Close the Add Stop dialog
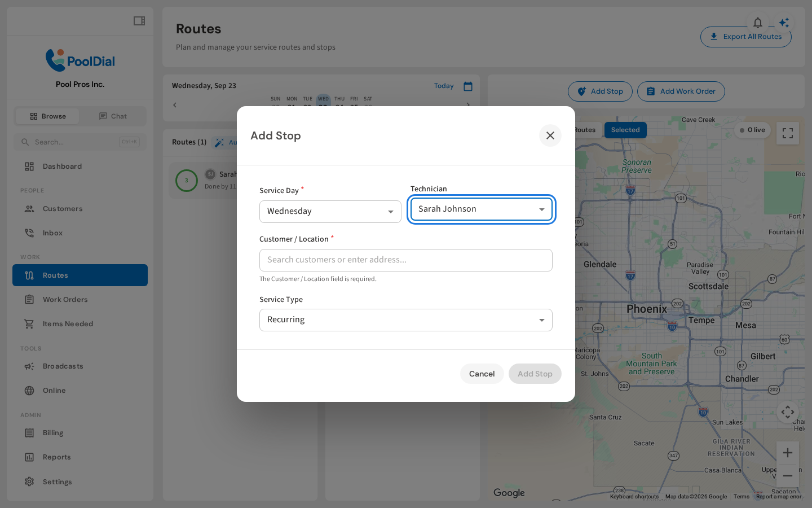 pyautogui.click(x=550, y=135)
